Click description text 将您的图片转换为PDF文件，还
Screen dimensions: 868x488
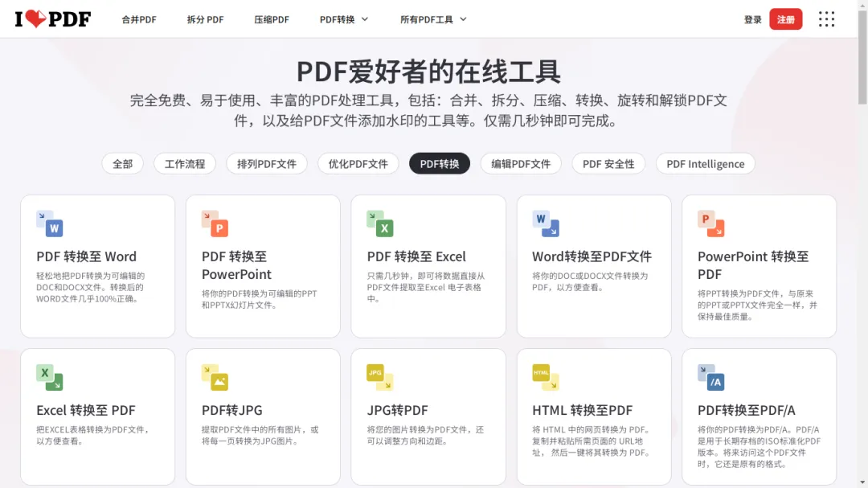[x=425, y=430]
